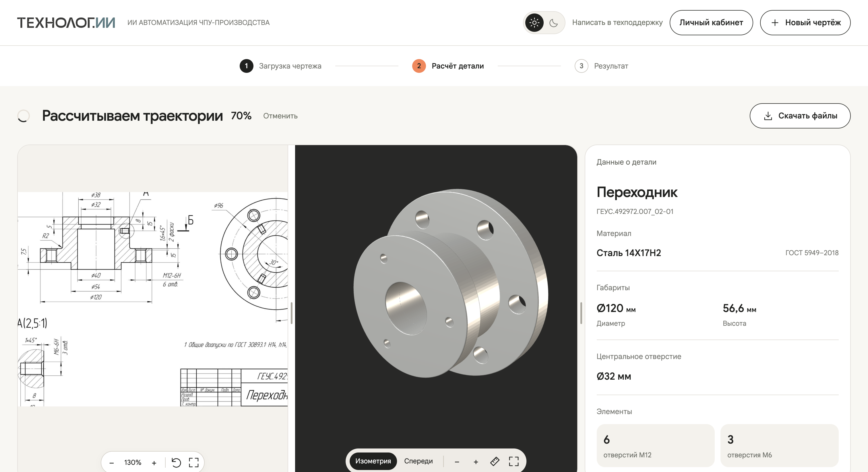The height and width of the screenshot is (472, 868).
Task: Open drawing in fullscreen
Action: (x=194, y=463)
